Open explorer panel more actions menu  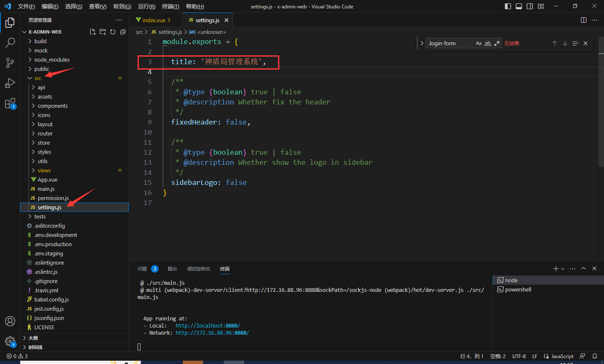119,20
